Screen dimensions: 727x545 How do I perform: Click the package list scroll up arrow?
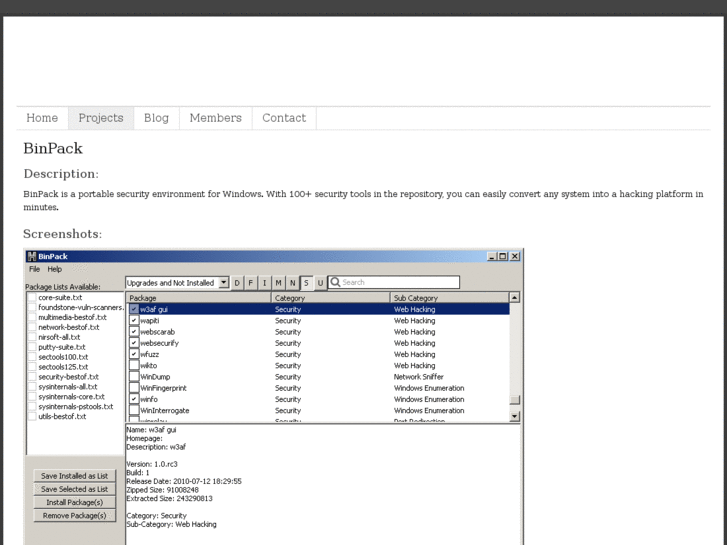tap(515, 297)
